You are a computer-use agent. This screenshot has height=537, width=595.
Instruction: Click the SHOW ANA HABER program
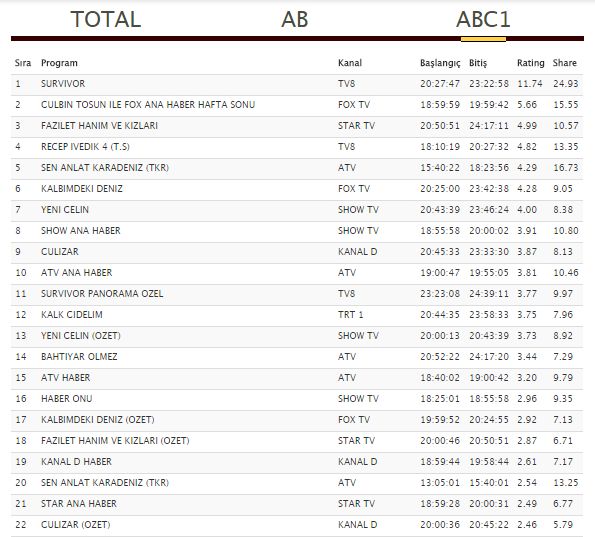click(81, 231)
